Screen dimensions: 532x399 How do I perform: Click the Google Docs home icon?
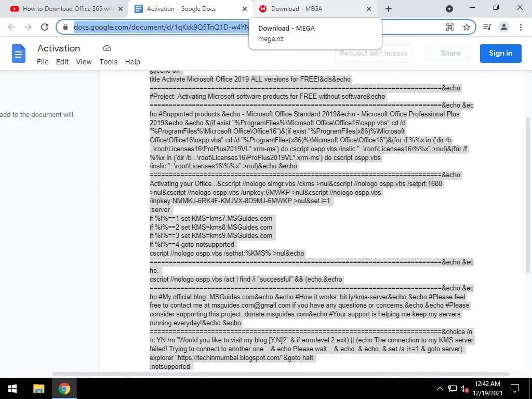click(x=19, y=54)
